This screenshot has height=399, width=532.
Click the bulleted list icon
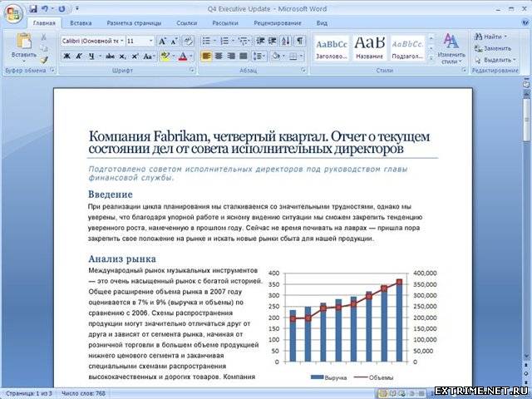[207, 41]
